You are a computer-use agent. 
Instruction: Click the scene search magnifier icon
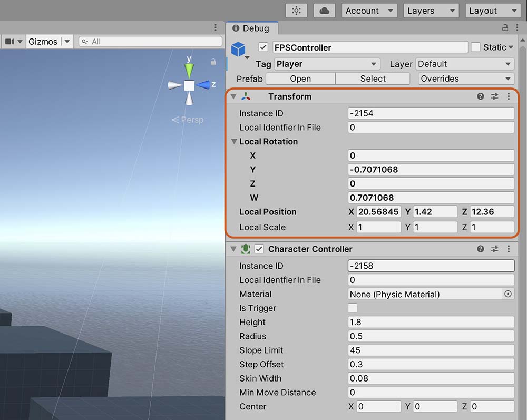pyautogui.click(x=85, y=41)
